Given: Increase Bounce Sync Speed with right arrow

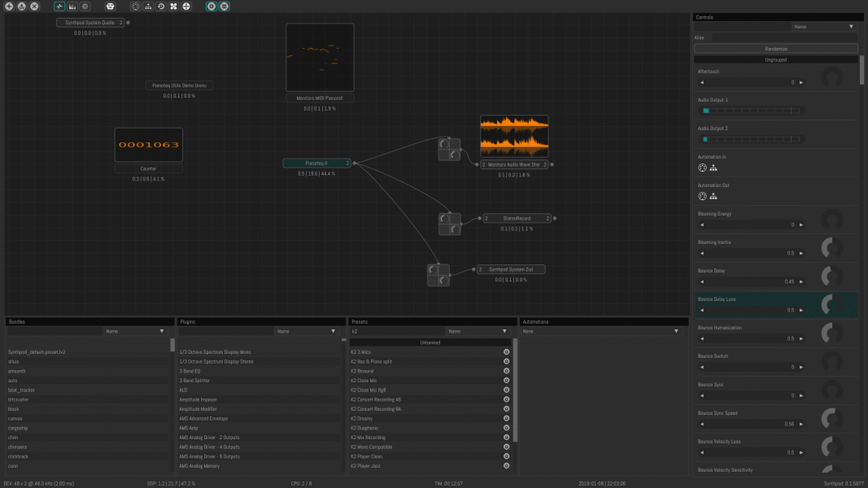Looking at the screenshot, I should (x=801, y=424).
